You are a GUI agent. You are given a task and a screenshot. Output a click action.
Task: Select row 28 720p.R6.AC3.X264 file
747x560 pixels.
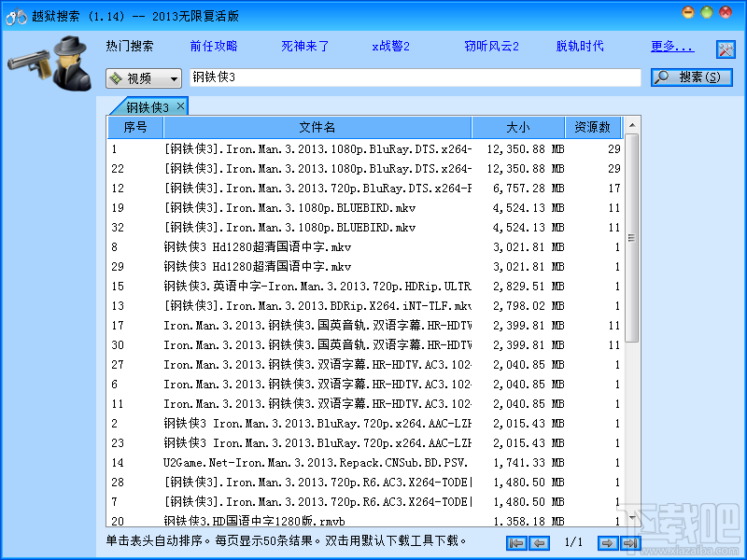tap(366, 482)
